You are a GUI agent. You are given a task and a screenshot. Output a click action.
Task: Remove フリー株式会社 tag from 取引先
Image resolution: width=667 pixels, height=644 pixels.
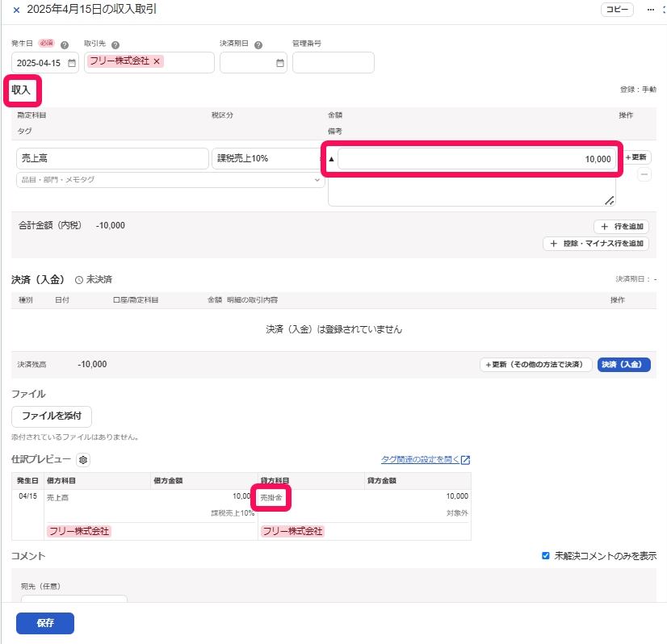tap(157, 61)
